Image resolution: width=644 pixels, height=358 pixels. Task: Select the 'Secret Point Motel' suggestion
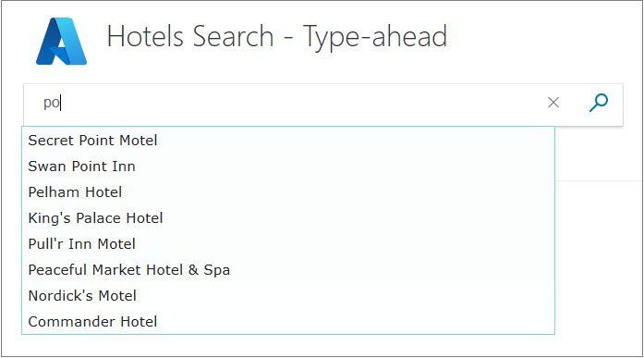(288, 141)
